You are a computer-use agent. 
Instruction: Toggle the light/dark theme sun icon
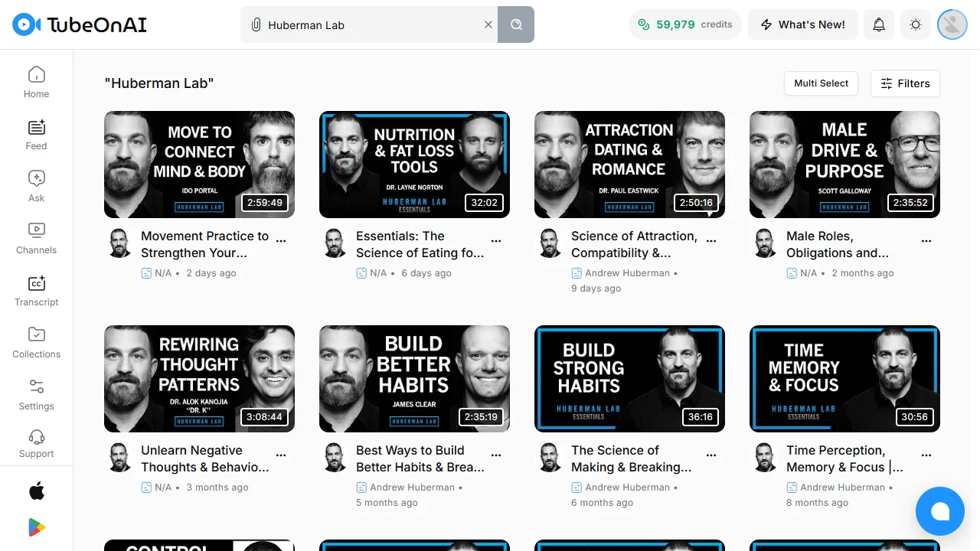coord(916,24)
